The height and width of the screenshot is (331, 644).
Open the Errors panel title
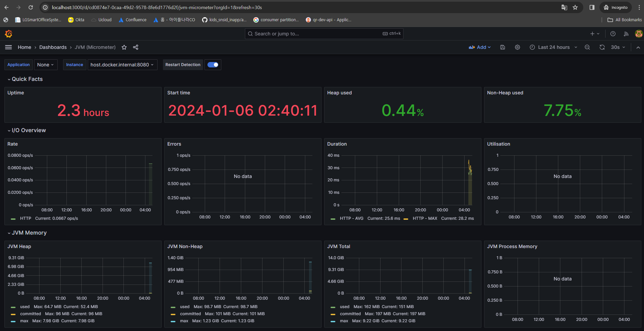(174, 144)
